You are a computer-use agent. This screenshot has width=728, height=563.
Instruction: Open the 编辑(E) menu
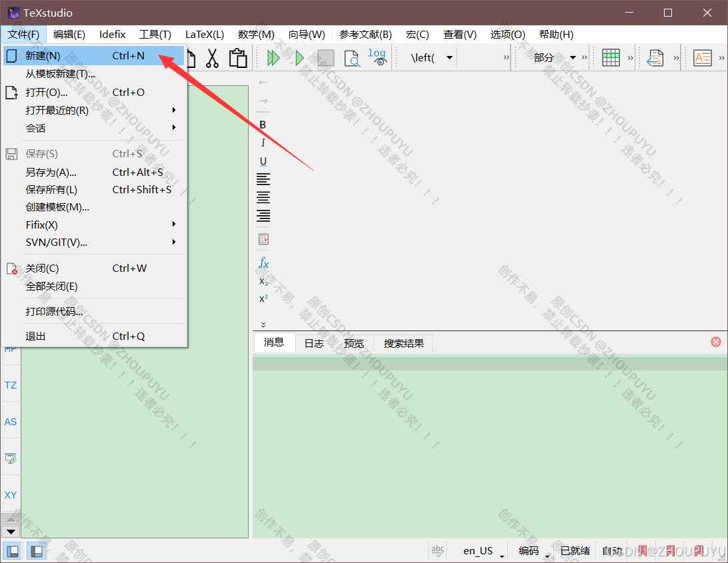[69, 35]
